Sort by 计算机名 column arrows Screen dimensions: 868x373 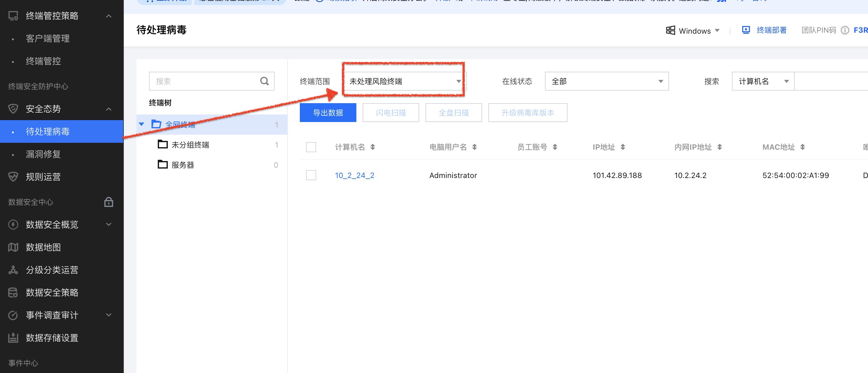coord(372,147)
